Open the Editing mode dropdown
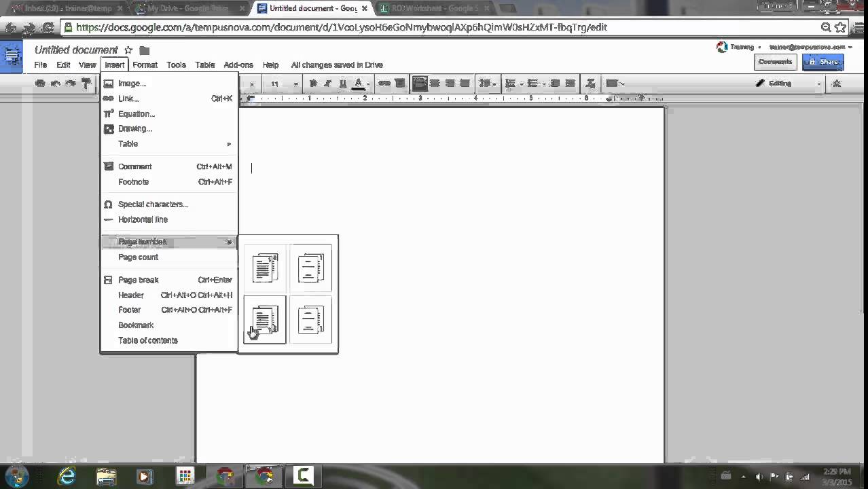 (788, 84)
